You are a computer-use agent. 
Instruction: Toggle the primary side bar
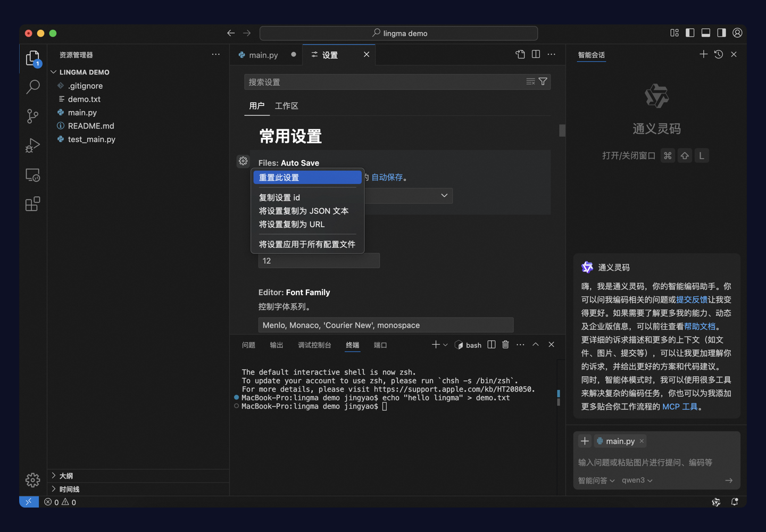[690, 33]
